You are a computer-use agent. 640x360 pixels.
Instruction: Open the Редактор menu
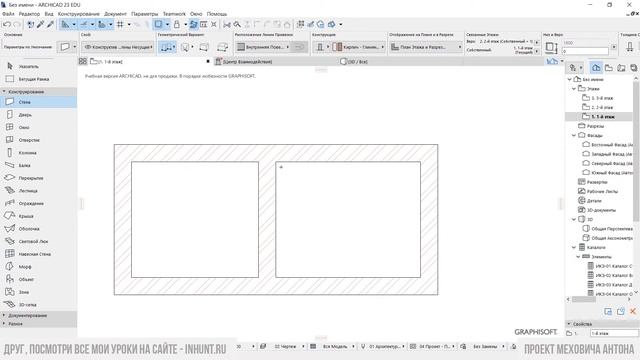pyautogui.click(x=29, y=14)
